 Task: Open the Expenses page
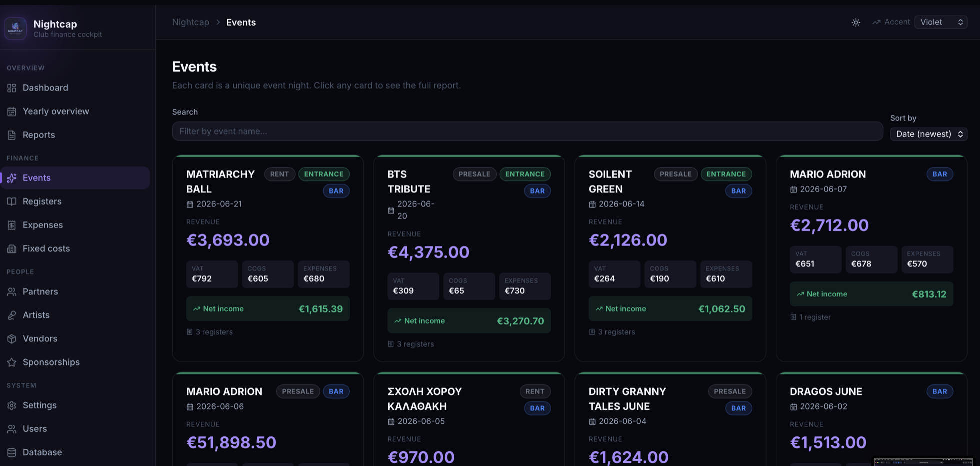75,225
